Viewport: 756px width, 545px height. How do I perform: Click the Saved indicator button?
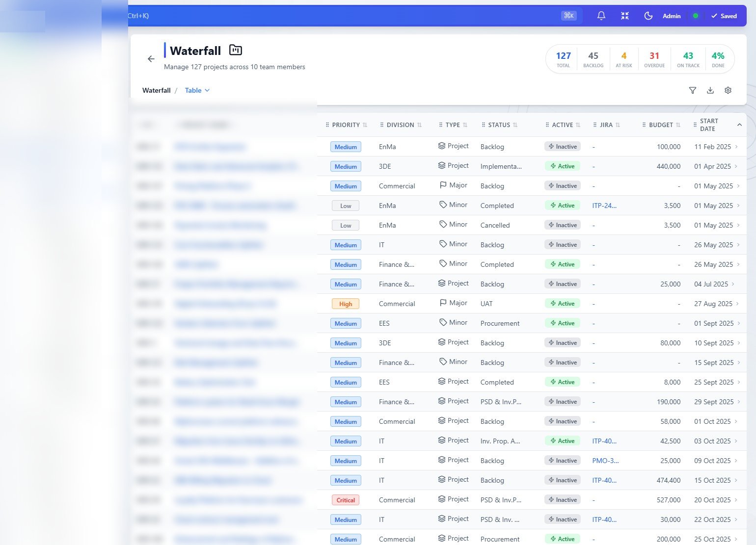pos(724,15)
